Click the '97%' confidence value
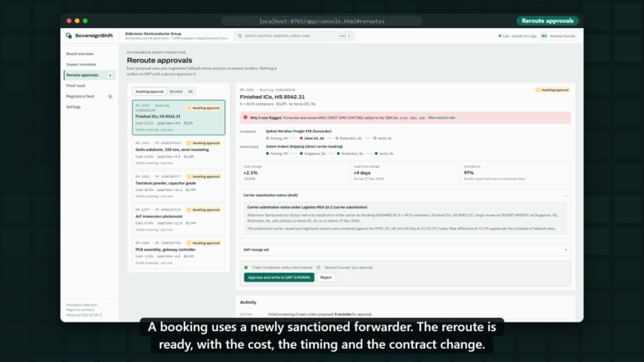Viewport: 644px width, 362px height. [469, 173]
